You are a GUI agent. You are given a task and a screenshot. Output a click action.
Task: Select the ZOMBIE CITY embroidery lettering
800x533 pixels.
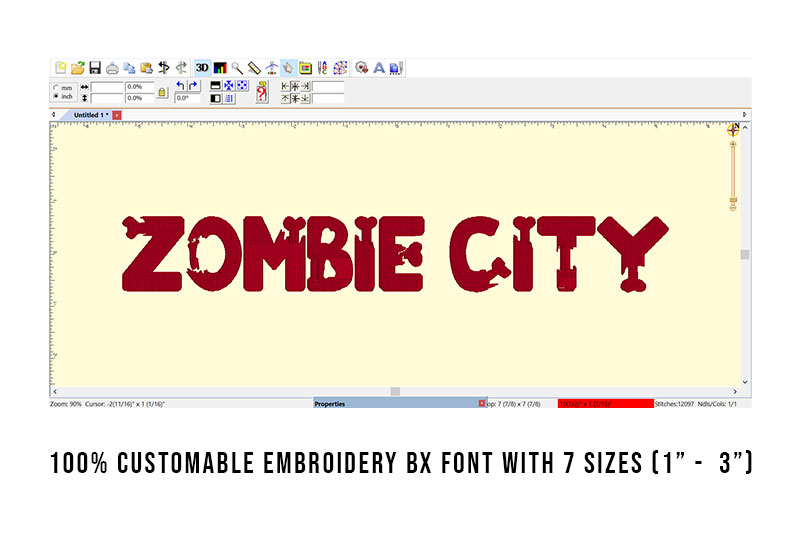coord(395,253)
